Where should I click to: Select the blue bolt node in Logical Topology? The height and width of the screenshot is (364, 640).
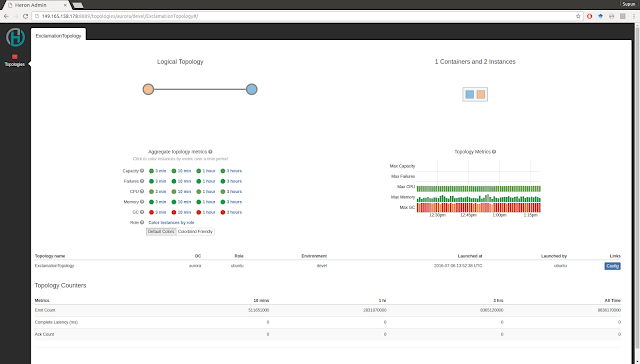click(252, 89)
